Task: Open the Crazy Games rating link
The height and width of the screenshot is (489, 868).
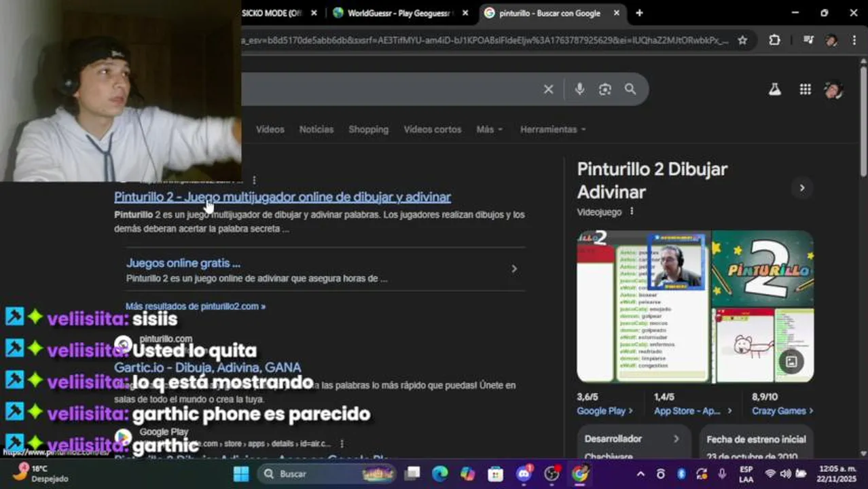Action: 782,411
